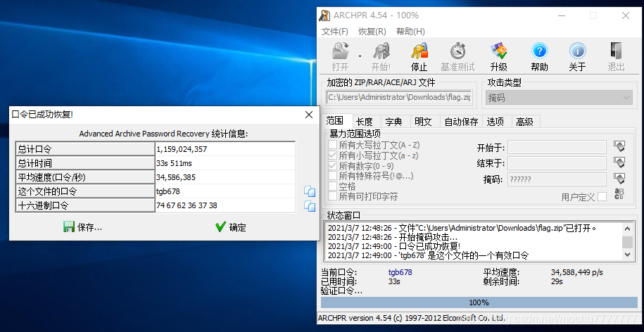Click the 掩码 field showing ??????
Viewport: 644px width, 332px height.
[557, 179]
